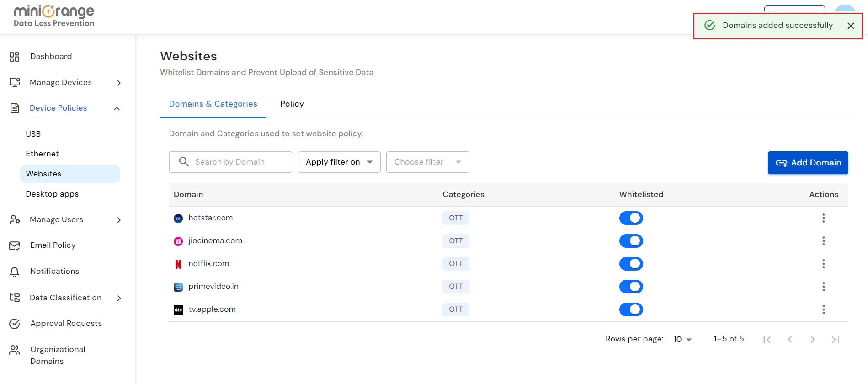Toggle whitelist for hotstar.com
Viewport: 868px width, 384px height.
[631, 218]
